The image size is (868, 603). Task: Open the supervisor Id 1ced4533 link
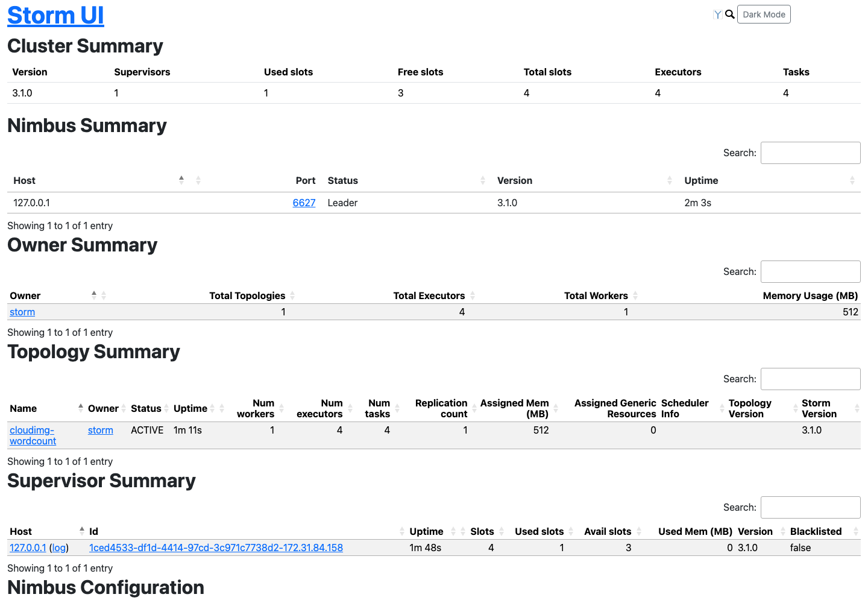[216, 548]
